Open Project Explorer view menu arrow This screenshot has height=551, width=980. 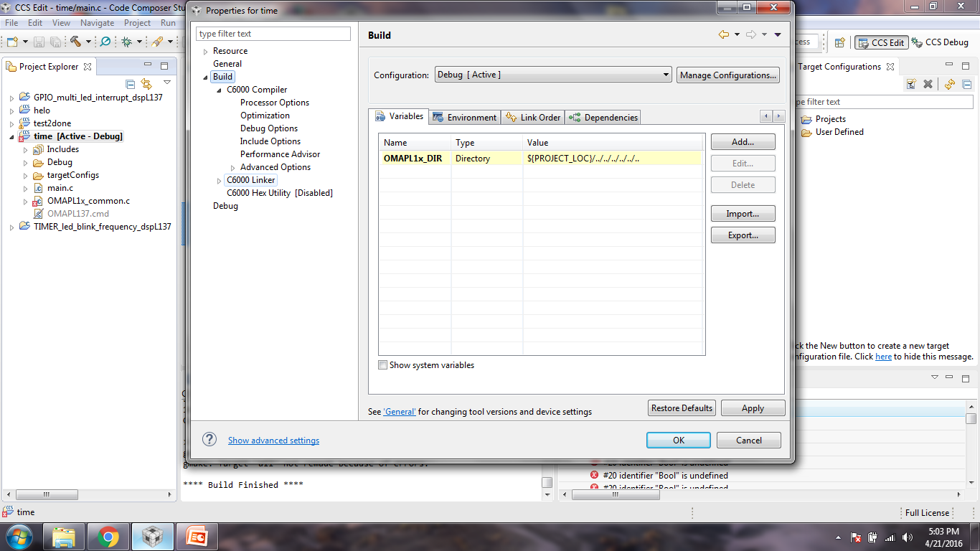point(166,83)
